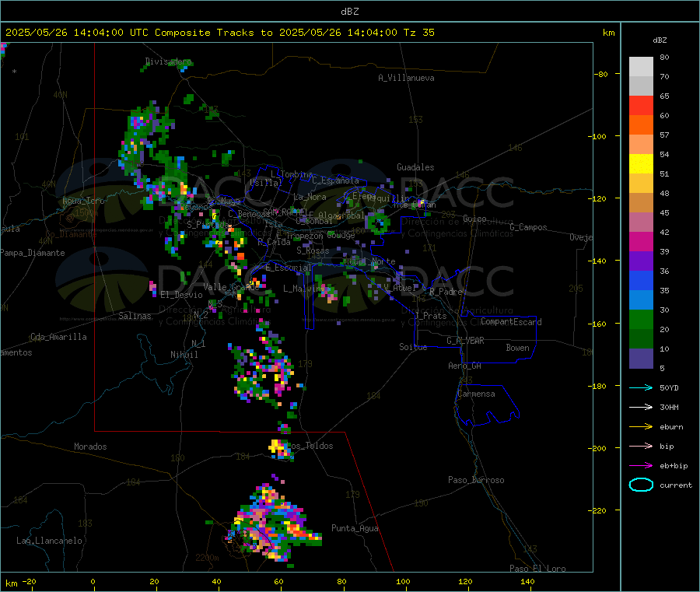The image size is (700, 592).
Task: Click the 'Punta_Agua' map label
Action: [x=355, y=528]
